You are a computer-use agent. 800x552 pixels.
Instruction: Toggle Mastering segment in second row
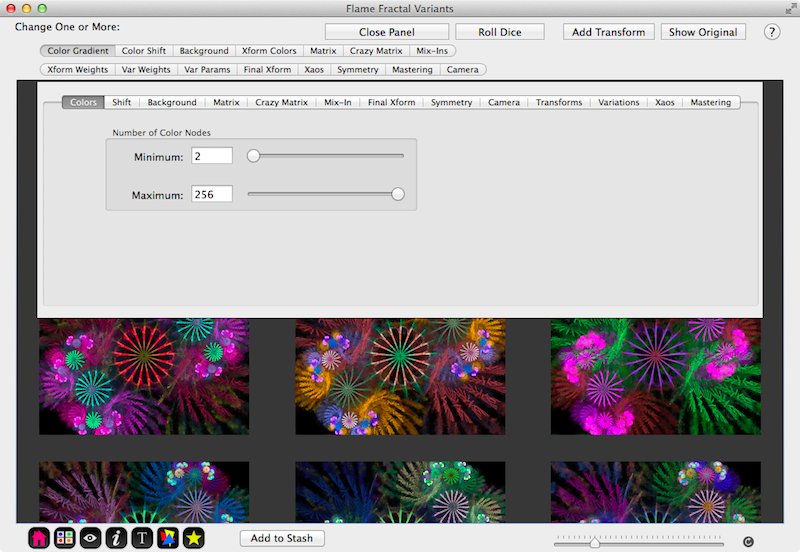pos(412,69)
